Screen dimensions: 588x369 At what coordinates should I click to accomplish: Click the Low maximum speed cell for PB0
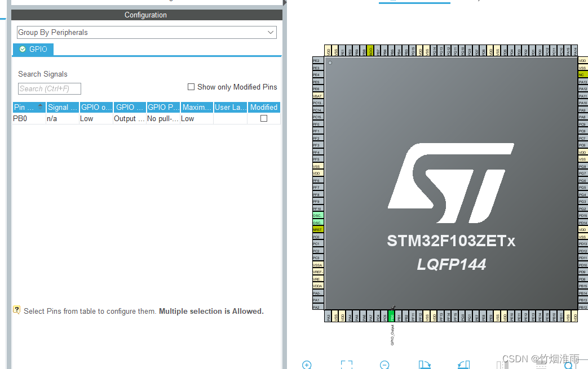[x=197, y=119]
